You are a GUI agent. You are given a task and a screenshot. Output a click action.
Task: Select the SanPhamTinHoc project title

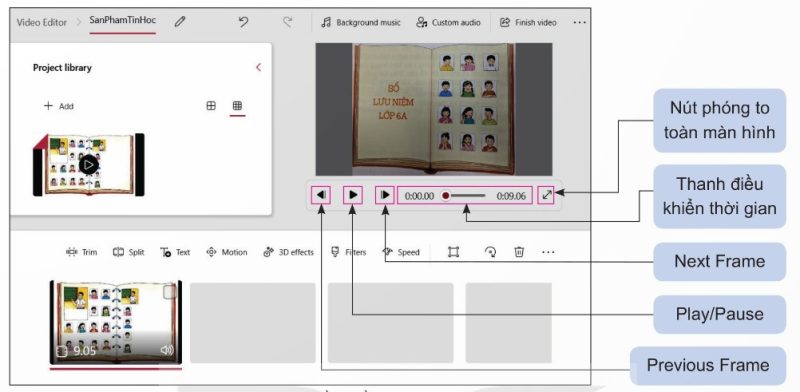tap(122, 20)
